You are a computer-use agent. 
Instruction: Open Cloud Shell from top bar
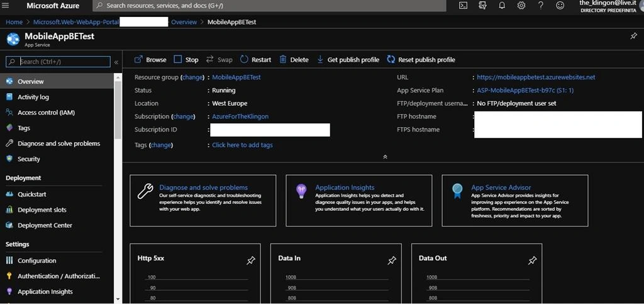pyautogui.click(x=463, y=5)
